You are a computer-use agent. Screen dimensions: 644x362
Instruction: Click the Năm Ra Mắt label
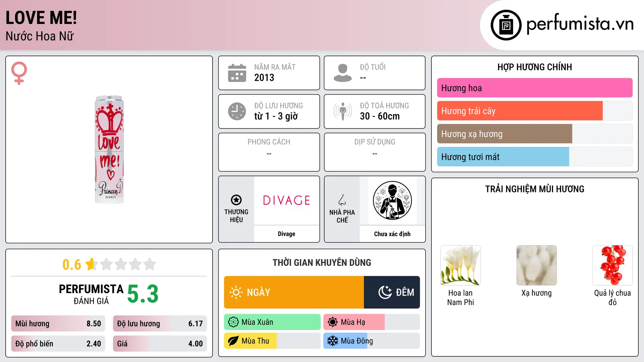(x=275, y=67)
